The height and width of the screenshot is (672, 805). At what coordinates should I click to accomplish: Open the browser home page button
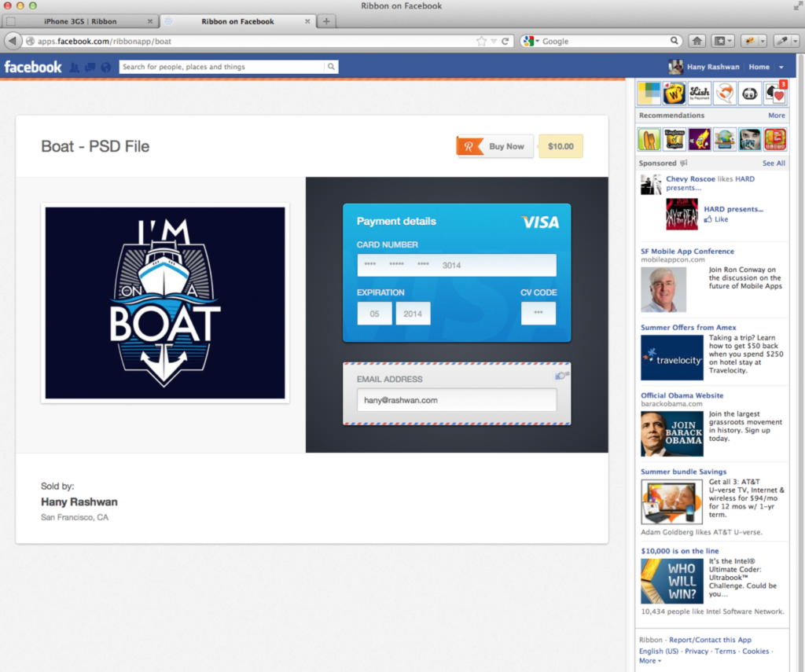click(x=697, y=41)
